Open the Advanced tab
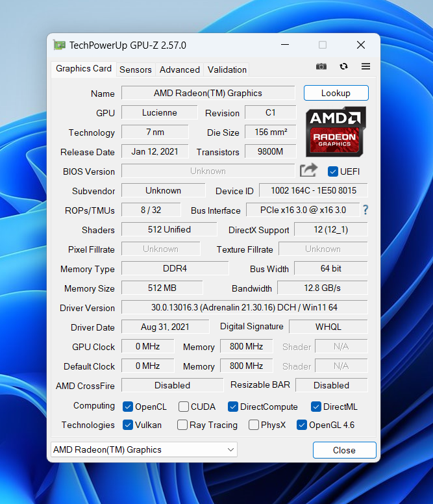Viewport: 433px width, 504px height. (x=180, y=69)
